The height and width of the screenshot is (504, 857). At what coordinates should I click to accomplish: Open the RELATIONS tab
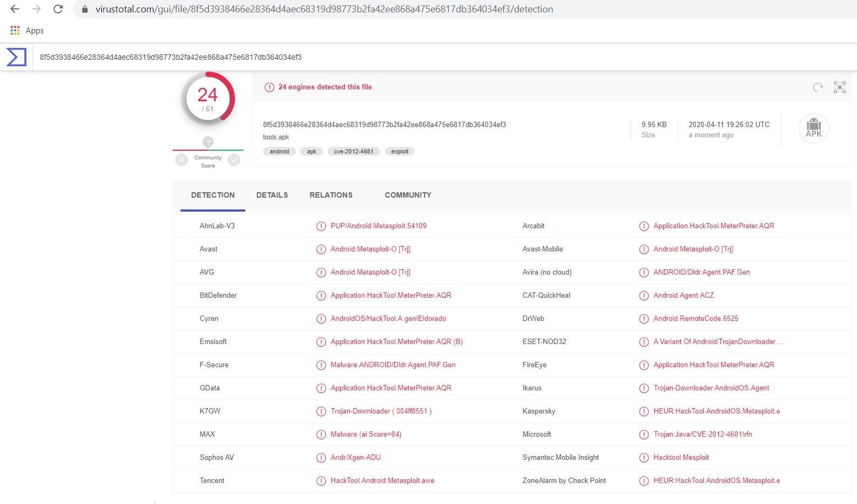[331, 195]
